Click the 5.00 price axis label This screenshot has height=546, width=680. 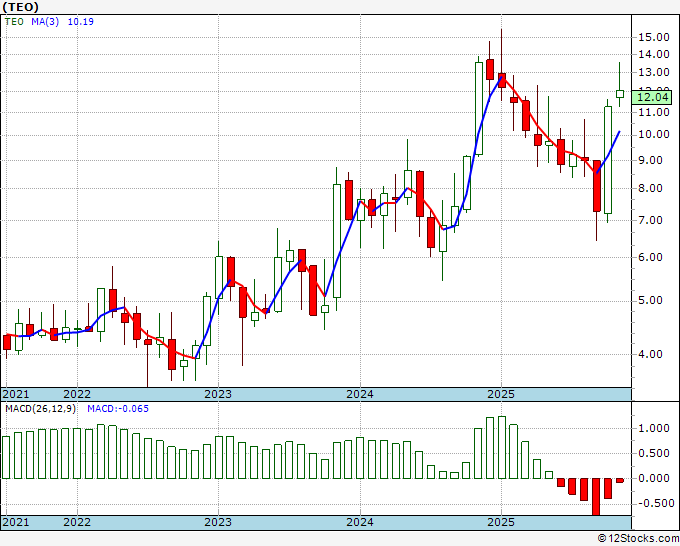click(x=650, y=301)
